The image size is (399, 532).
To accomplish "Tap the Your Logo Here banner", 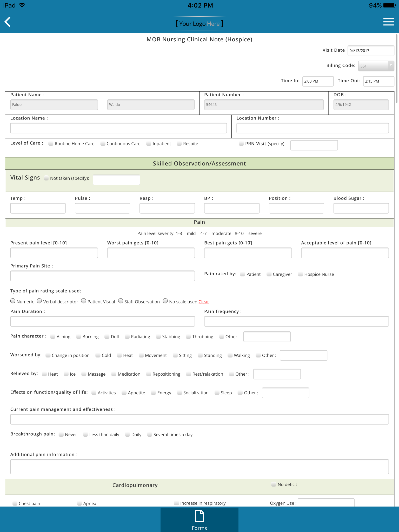I will [x=199, y=24].
